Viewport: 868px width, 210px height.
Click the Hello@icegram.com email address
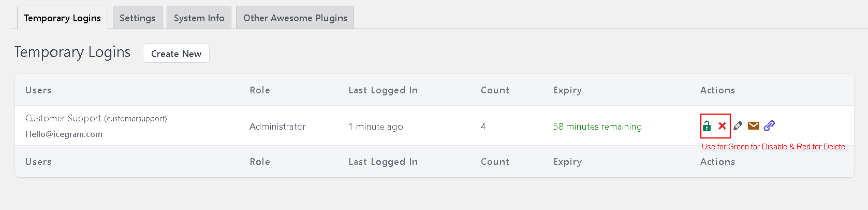tap(64, 134)
